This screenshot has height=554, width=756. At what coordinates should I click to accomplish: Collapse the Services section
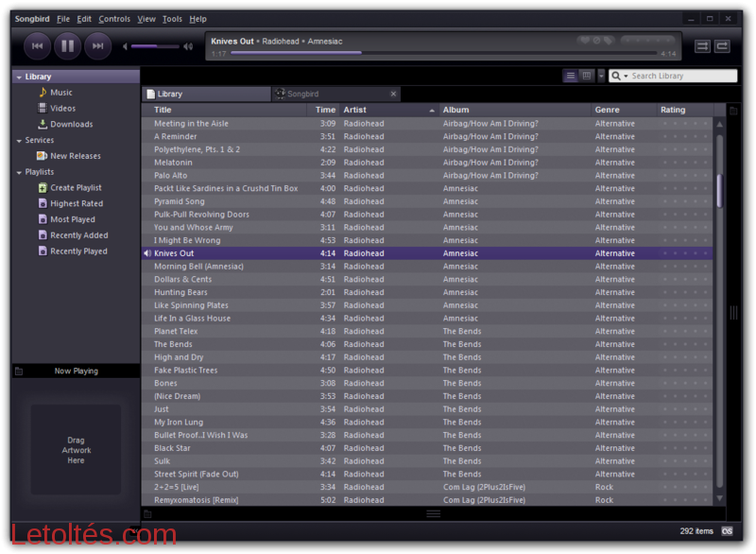tap(19, 140)
